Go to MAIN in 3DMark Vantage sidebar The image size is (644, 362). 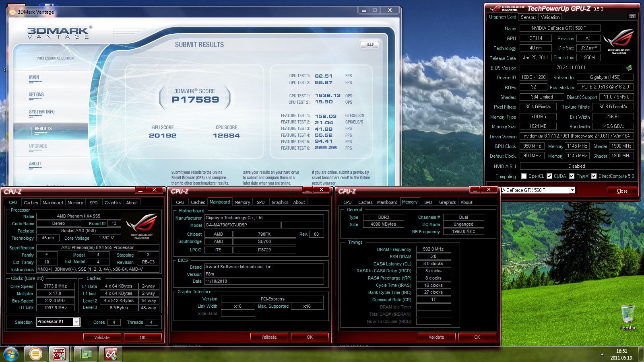tap(34, 78)
